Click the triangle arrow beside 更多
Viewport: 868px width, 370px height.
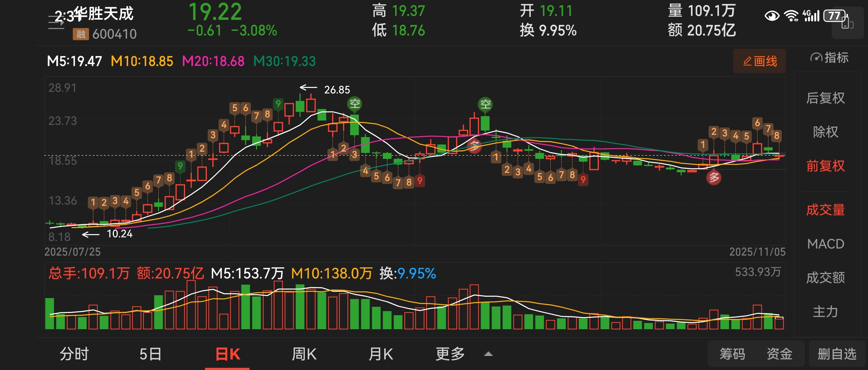point(488,354)
